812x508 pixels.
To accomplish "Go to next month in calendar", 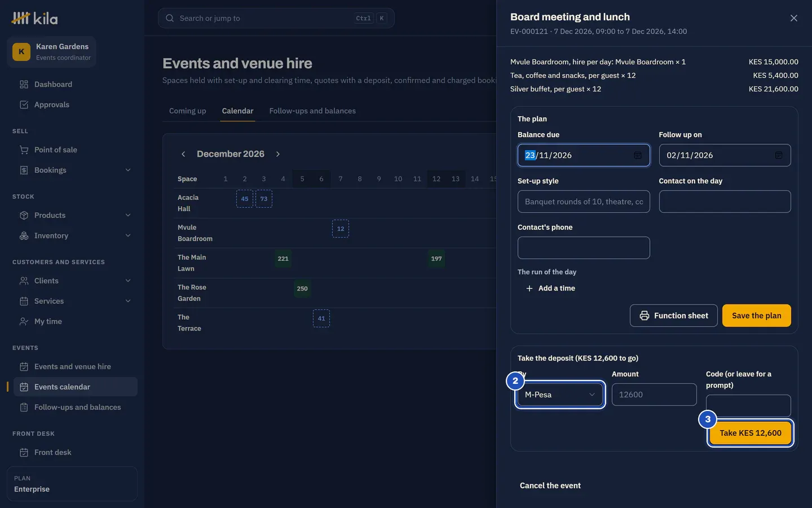I will pyautogui.click(x=278, y=154).
